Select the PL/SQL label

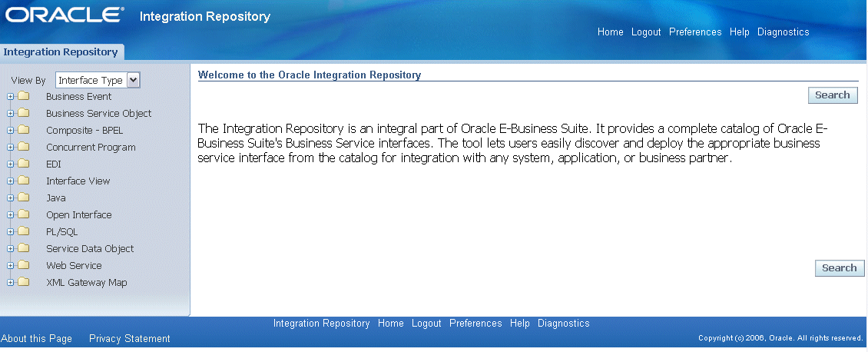pos(62,231)
